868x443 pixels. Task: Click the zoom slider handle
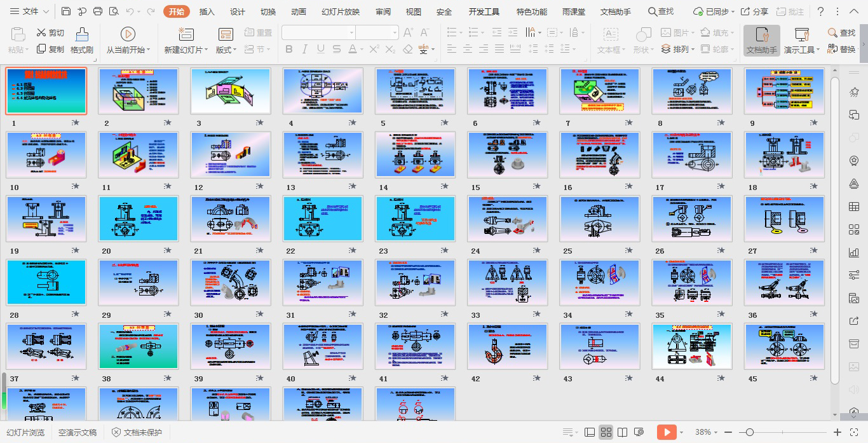750,432
